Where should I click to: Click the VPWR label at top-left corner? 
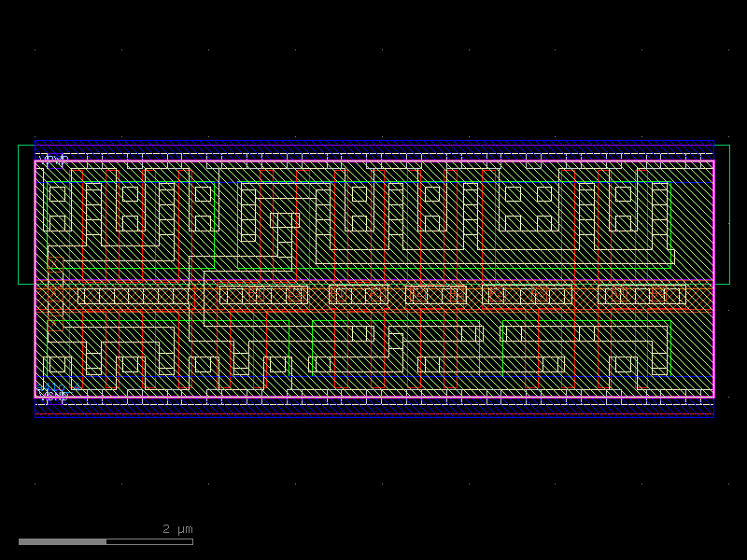[x=53, y=159]
